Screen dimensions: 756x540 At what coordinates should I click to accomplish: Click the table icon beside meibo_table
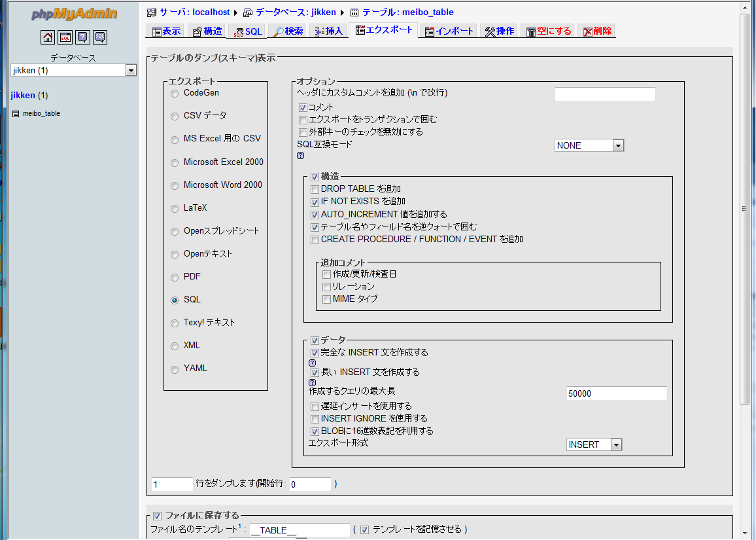tap(16, 114)
